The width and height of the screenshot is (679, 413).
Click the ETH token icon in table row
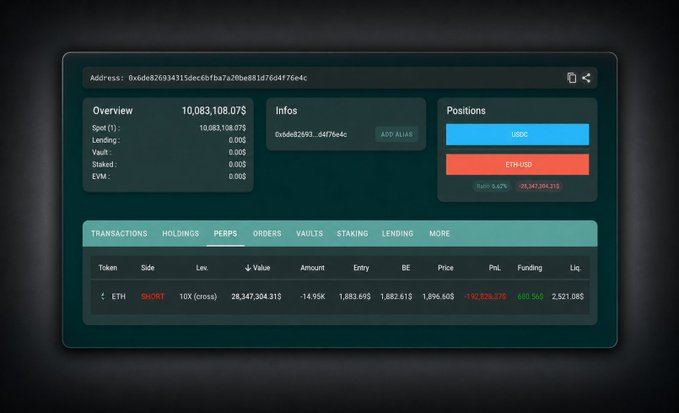point(103,296)
